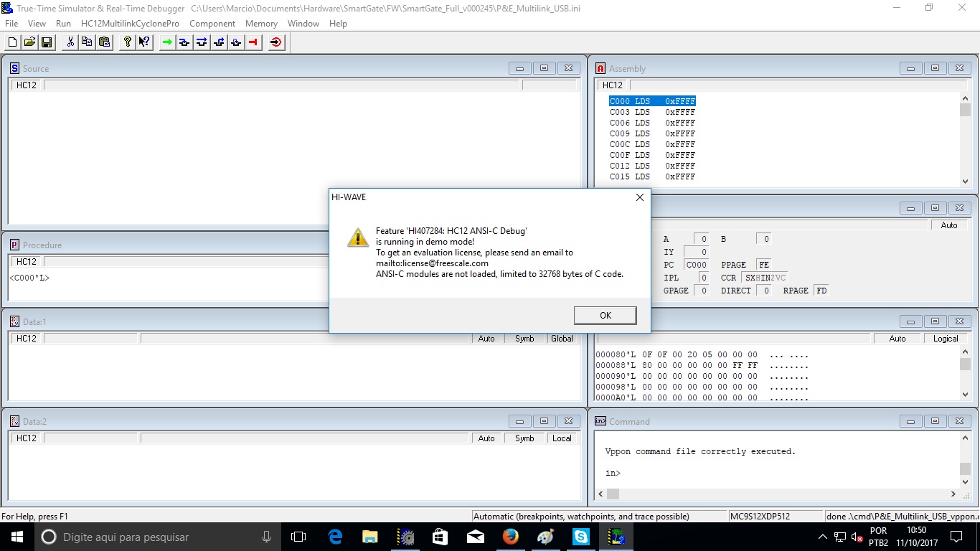
Task: Click the Command window horizontal scroll right arrow
Action: tap(953, 494)
